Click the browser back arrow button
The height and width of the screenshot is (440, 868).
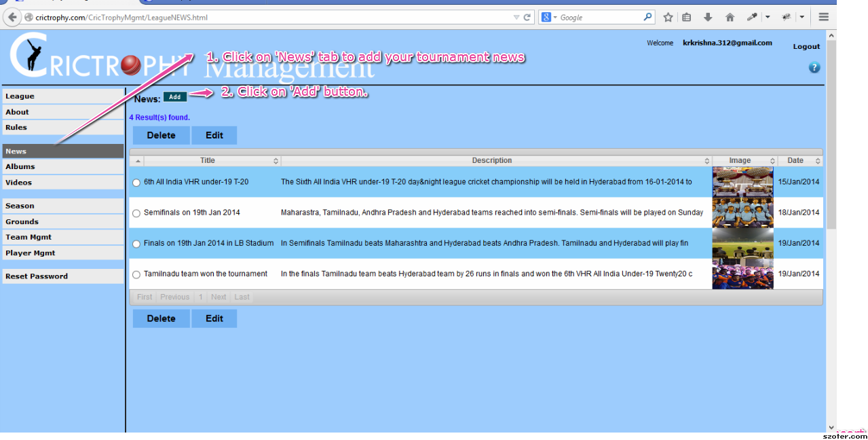click(12, 18)
